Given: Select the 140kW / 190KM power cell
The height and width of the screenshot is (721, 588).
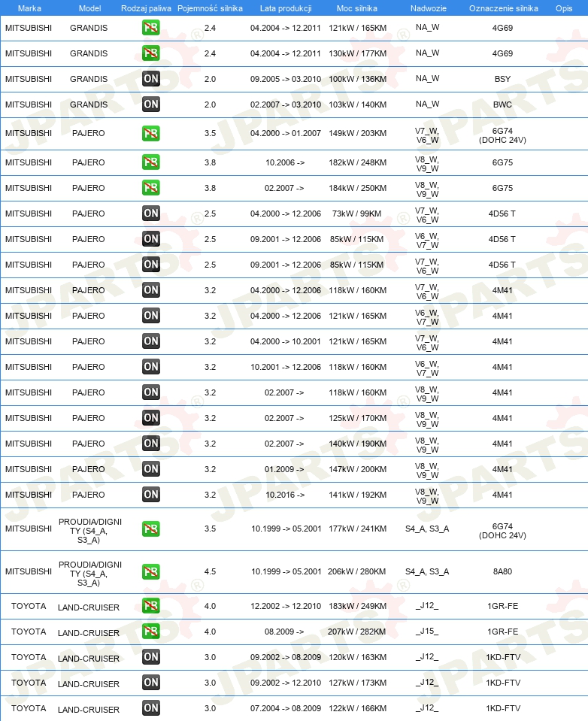Looking at the screenshot, I should click(357, 444).
